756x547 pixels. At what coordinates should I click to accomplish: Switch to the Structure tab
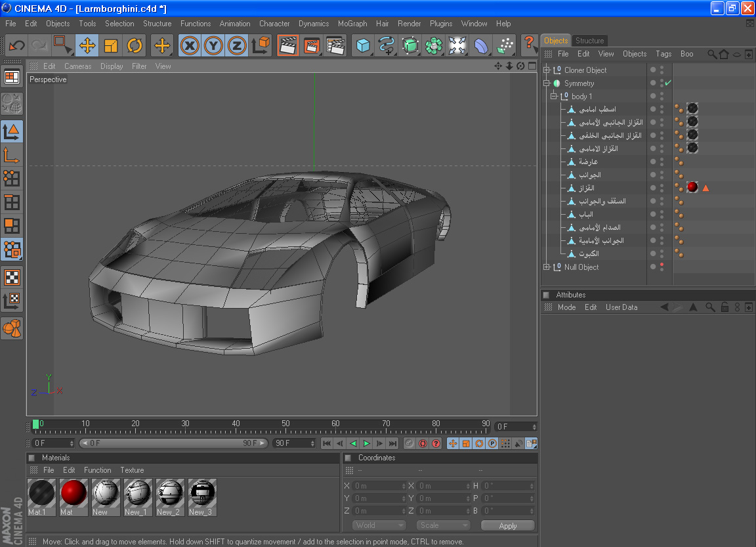pos(590,41)
